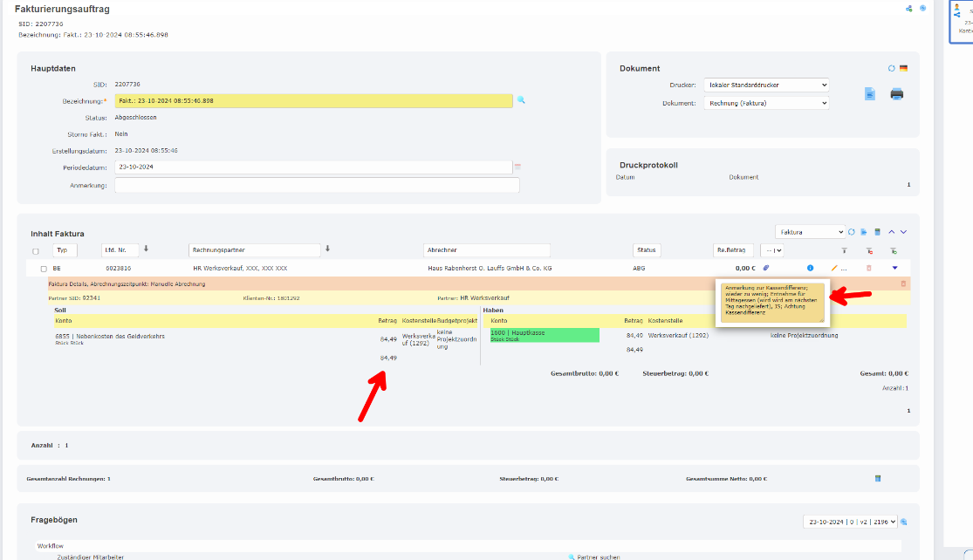Click the blue info icon in invoice row
Image resolution: width=973 pixels, height=560 pixels.
coord(810,268)
